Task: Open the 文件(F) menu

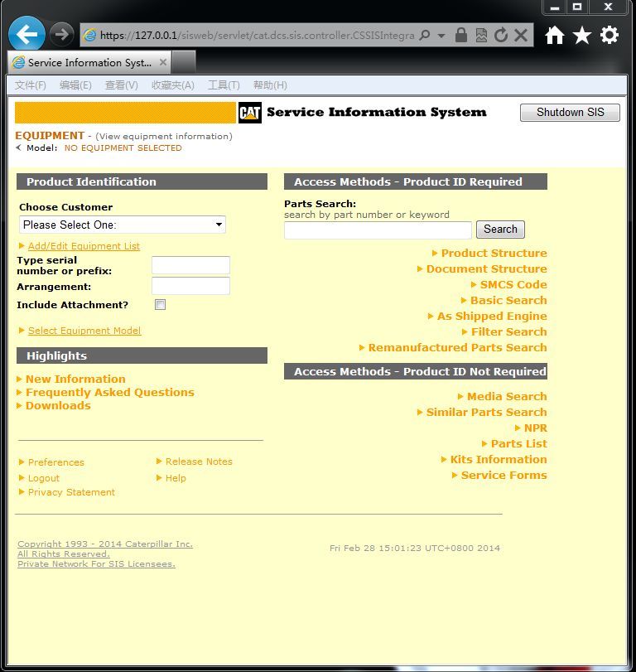Action: [31, 85]
